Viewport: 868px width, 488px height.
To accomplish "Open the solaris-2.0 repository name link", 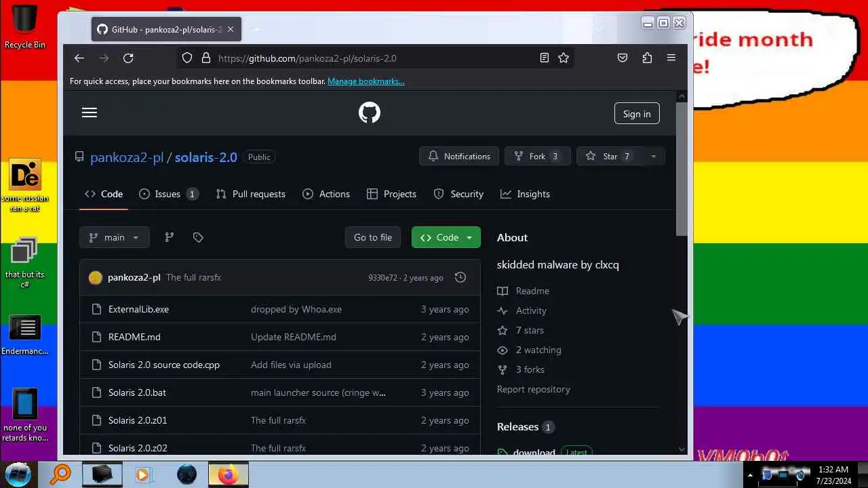I will 206,157.
